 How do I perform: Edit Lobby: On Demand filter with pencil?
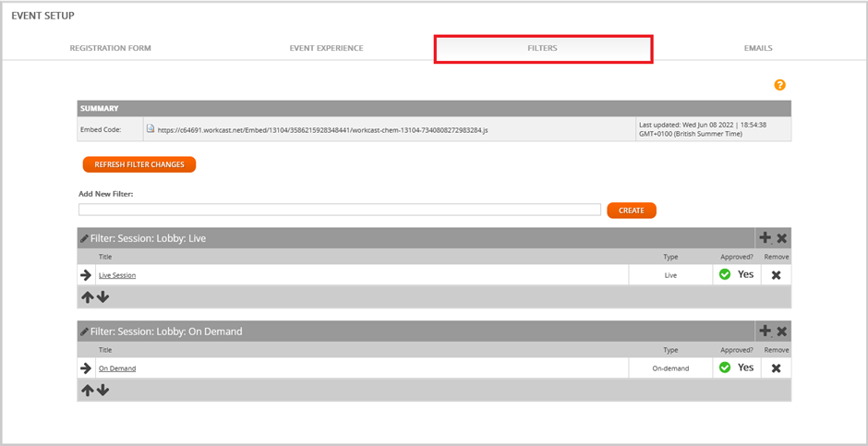(x=84, y=331)
